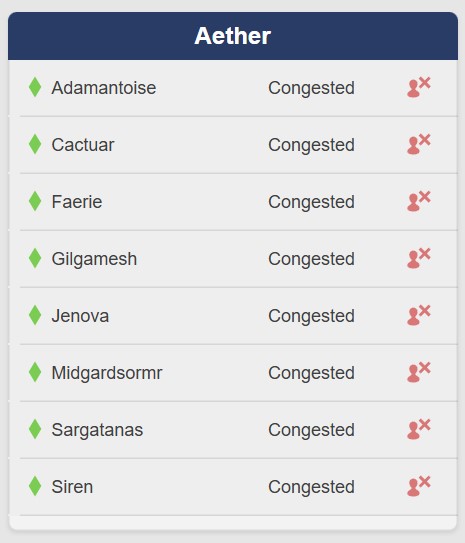Screen dimensions: 465x543
Task: Select the Cactuar world name
Action: pyautogui.click(x=83, y=145)
